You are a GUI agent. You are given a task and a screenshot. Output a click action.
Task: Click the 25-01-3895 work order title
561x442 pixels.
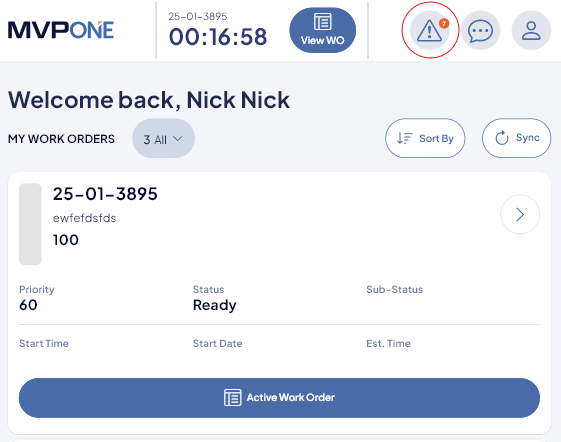(x=105, y=194)
